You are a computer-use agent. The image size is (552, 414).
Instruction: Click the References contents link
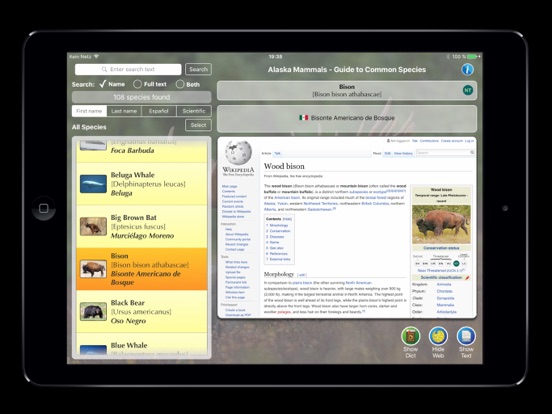click(278, 253)
